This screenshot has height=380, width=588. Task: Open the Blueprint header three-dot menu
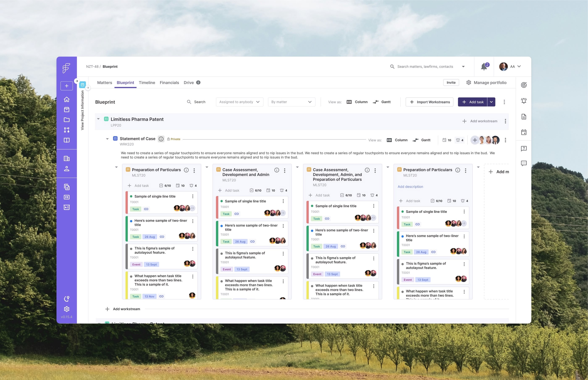[x=504, y=102]
